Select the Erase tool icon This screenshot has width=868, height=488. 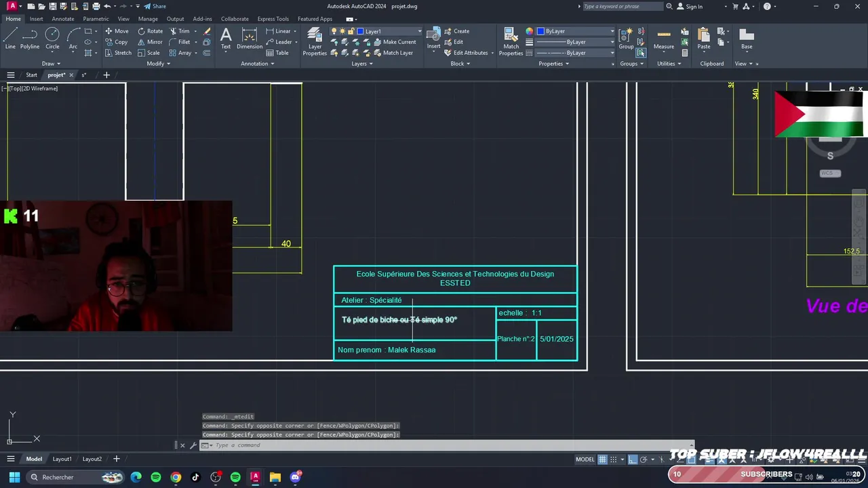click(x=207, y=31)
